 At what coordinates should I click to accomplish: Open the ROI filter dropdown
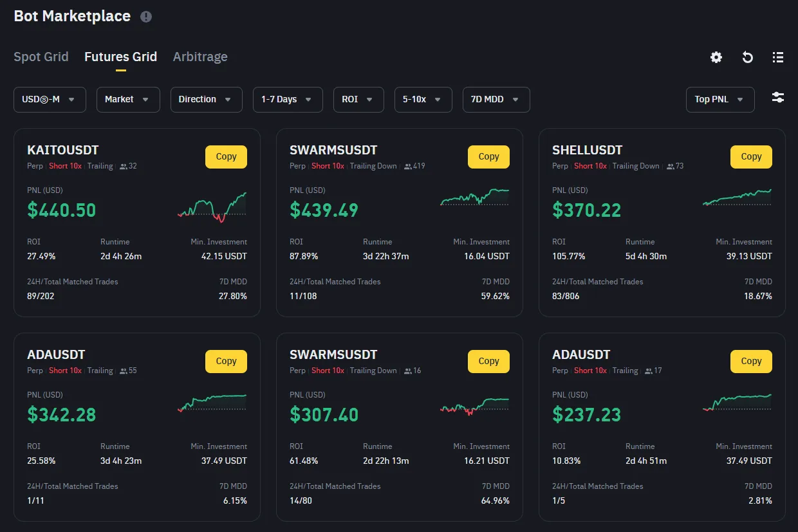click(x=358, y=100)
